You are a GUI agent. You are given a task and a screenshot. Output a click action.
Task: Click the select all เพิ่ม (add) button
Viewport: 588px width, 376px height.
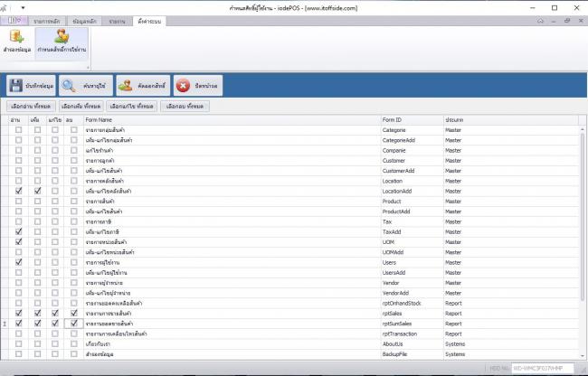(81, 107)
